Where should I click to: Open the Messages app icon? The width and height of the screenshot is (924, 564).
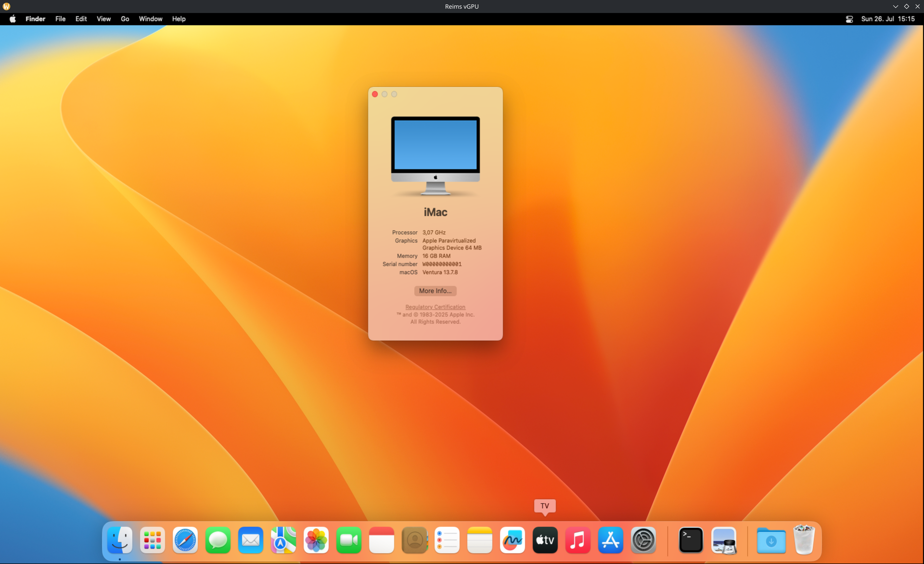pyautogui.click(x=218, y=540)
